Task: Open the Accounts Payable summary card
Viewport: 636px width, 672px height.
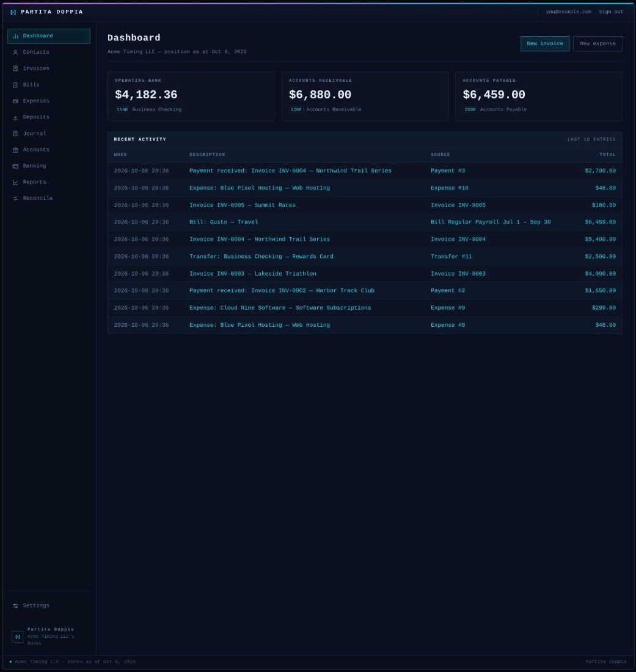Action: pos(539,97)
